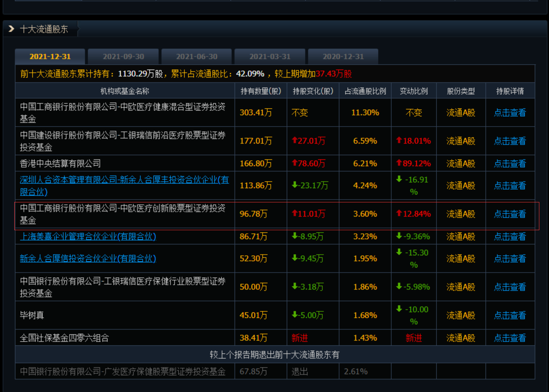This screenshot has width=549, height=392.
Task: Click the 12.84% change ratio cell
Action: click(x=414, y=214)
